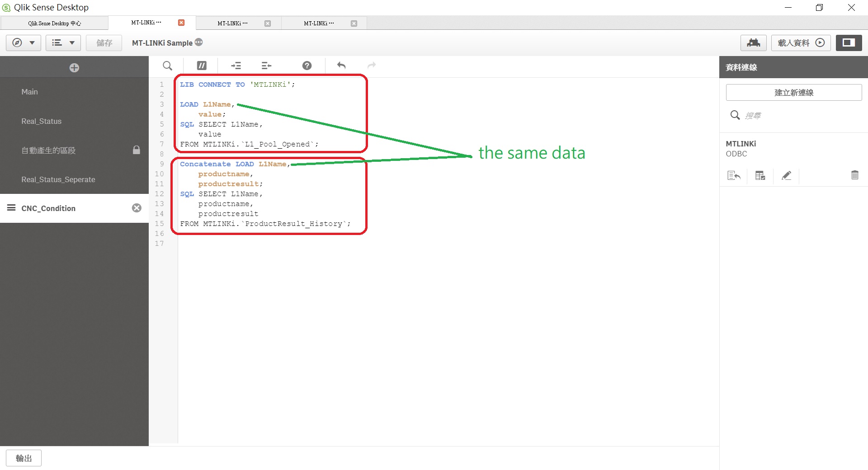Select the CNC_Condition section

[74, 208]
